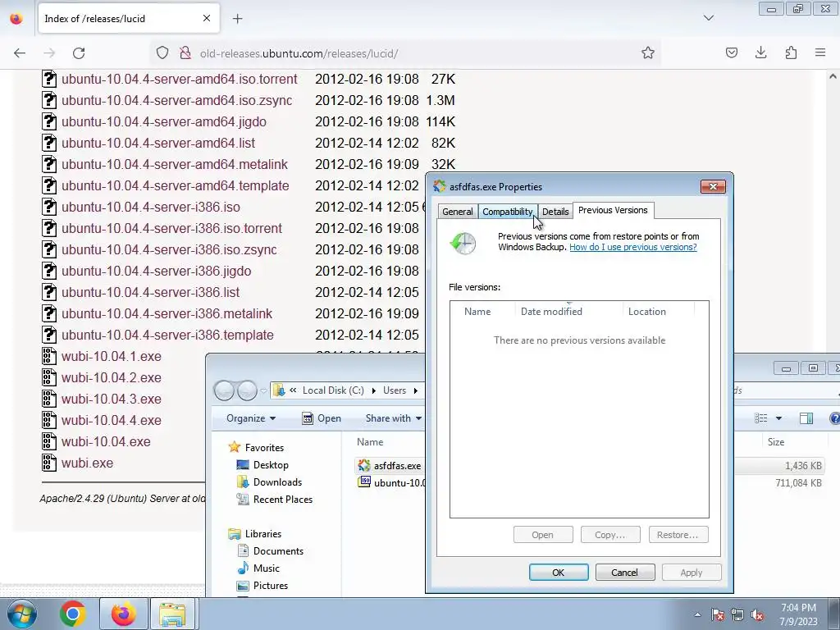Viewport: 840px width, 630px height.
Task: Open ubuntu-10.04.4-server-amd64.iso.torrent link
Action: tap(180, 79)
